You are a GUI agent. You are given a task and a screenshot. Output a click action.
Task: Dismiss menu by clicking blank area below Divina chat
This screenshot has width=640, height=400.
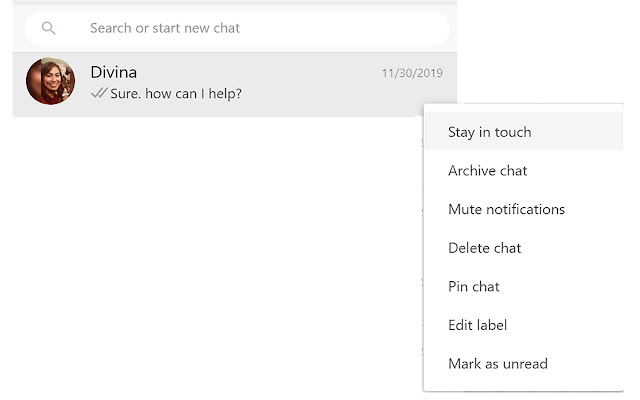coord(200,250)
